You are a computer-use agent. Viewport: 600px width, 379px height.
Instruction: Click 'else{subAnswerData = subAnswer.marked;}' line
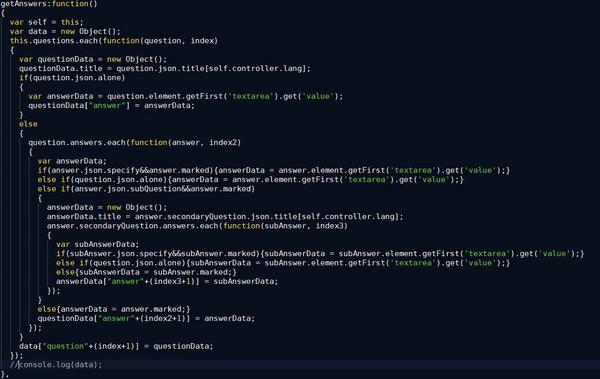pos(146,272)
